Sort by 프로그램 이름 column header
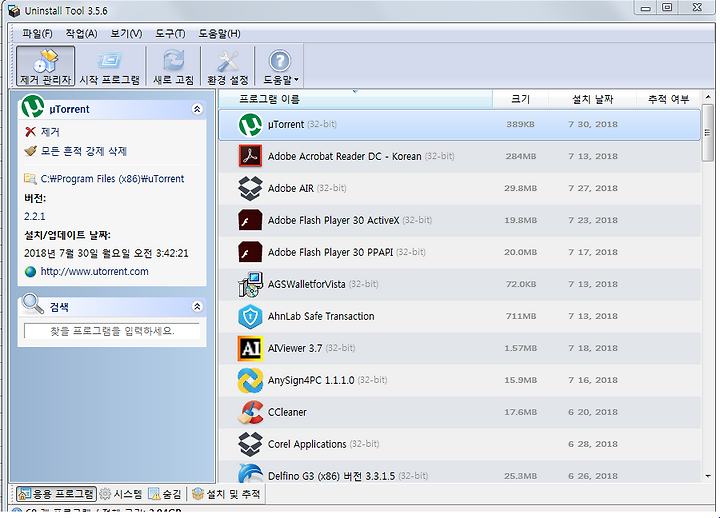 click(x=355, y=99)
